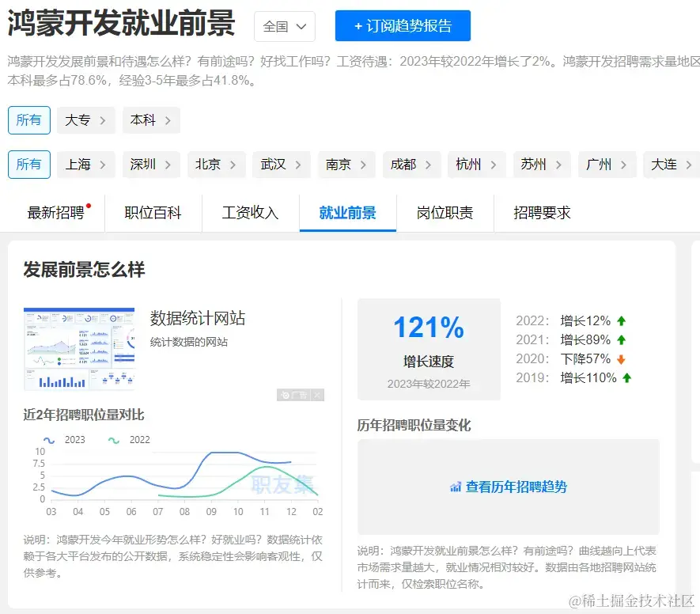
Task: Expand the 北京 city filter
Action: [216, 165]
